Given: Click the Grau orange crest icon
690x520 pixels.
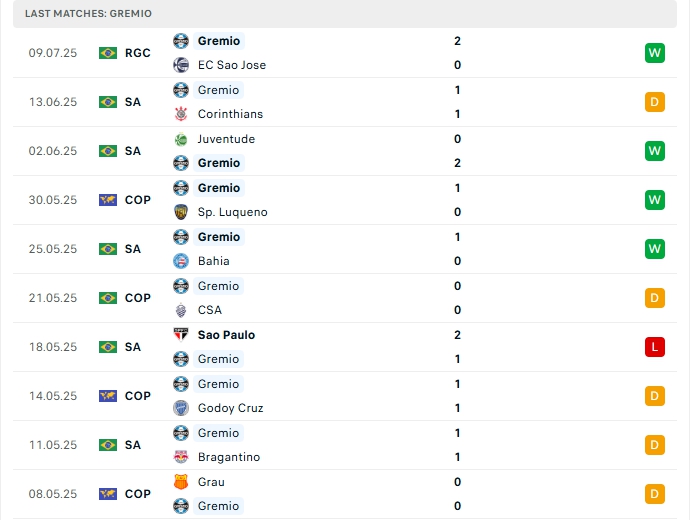Looking at the screenshot, I should [181, 482].
